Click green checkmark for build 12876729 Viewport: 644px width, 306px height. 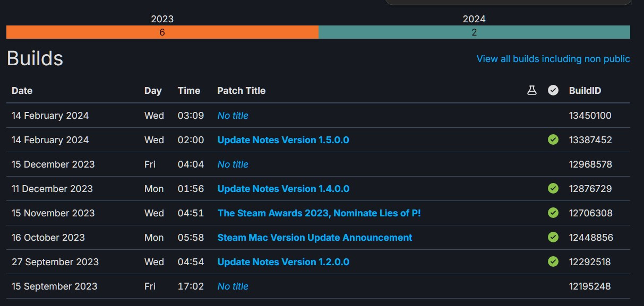click(553, 189)
